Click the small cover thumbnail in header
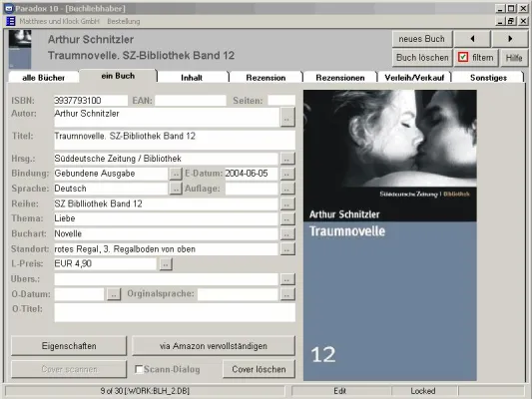 click(20, 49)
